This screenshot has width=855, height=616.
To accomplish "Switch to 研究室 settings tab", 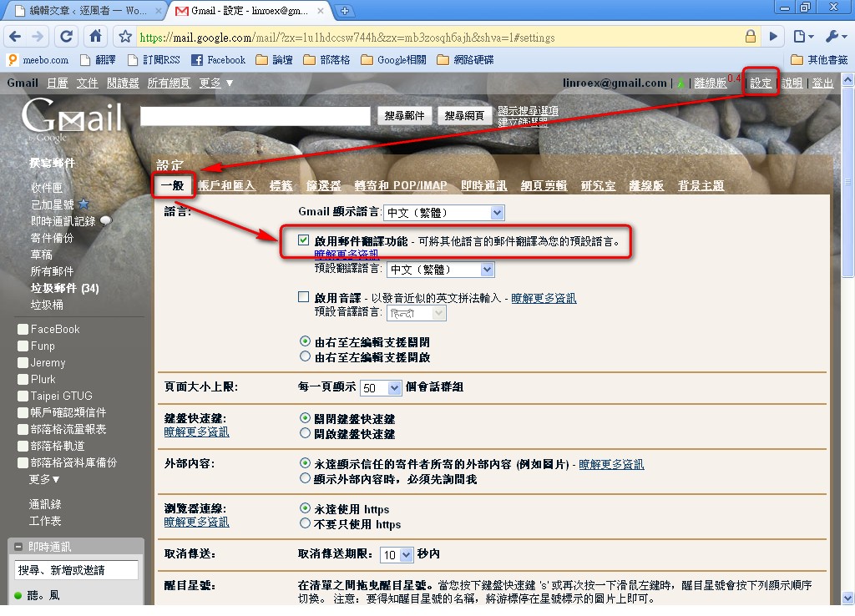I will (598, 185).
